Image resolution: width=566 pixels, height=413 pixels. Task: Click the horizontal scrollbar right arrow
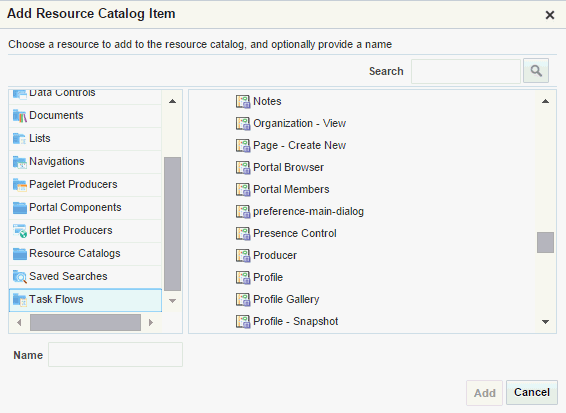pyautogui.click(x=151, y=322)
